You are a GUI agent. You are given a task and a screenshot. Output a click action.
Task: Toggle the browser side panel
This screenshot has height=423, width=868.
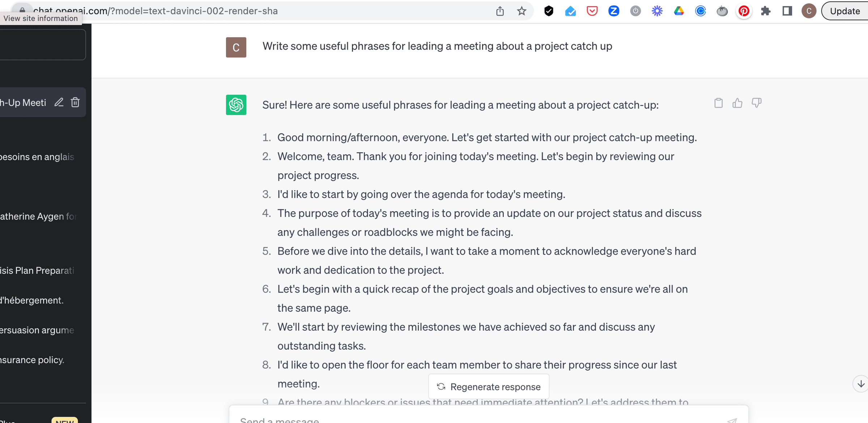(787, 11)
